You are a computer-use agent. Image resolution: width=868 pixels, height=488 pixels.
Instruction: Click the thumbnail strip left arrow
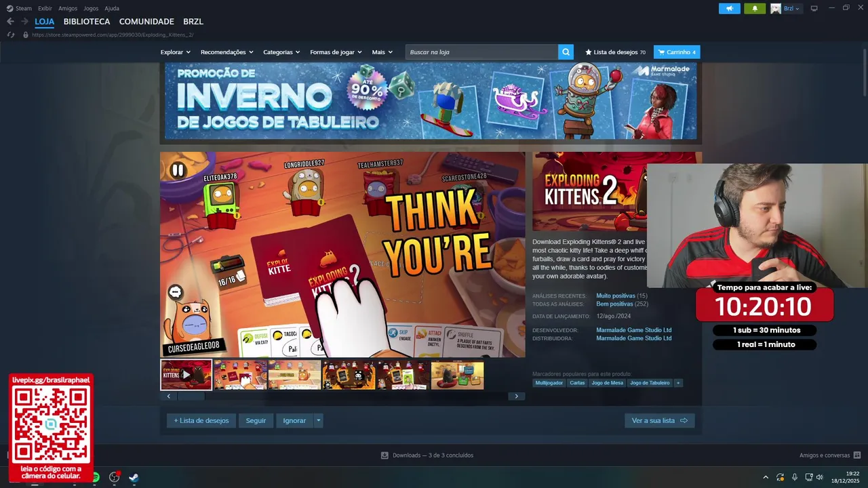168,396
